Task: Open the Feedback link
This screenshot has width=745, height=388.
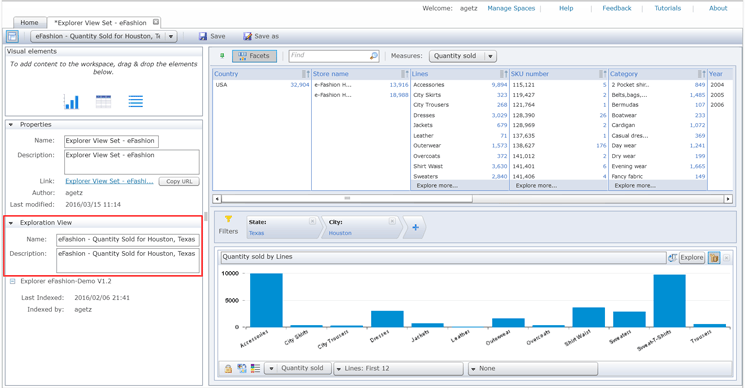Action: pos(617,8)
